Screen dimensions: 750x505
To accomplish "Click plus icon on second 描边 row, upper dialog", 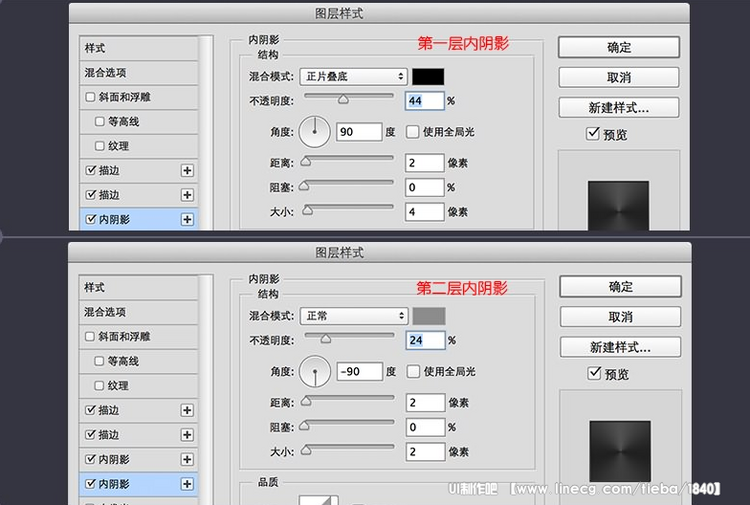I will (188, 195).
